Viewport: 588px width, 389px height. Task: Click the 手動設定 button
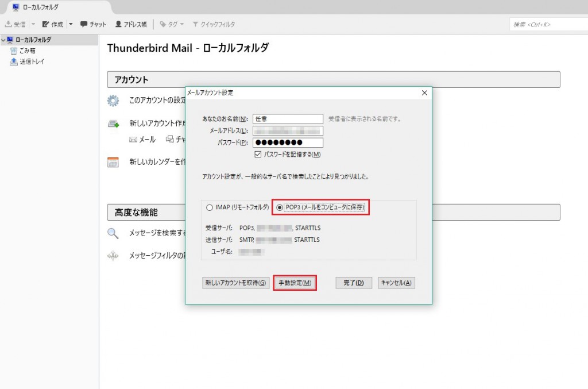(x=295, y=283)
